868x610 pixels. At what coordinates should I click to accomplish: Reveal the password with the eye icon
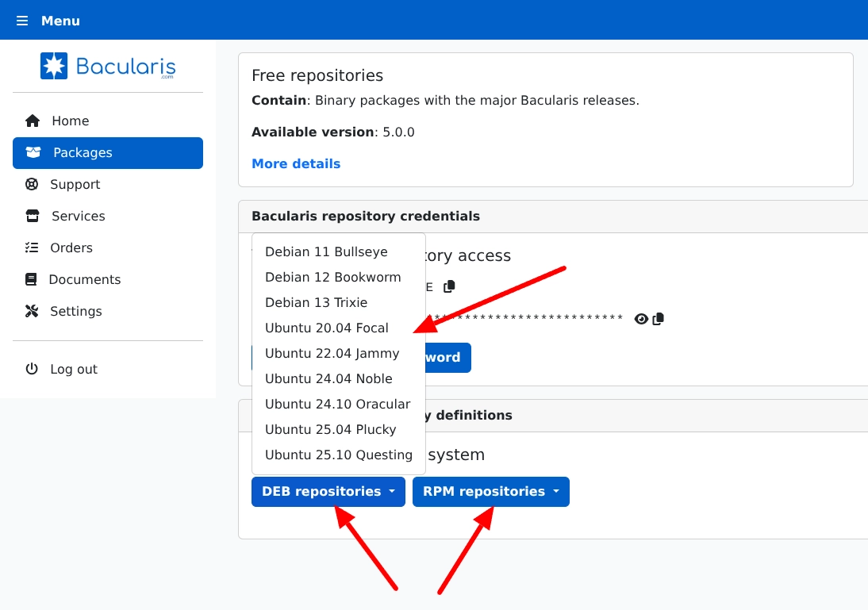click(x=641, y=319)
